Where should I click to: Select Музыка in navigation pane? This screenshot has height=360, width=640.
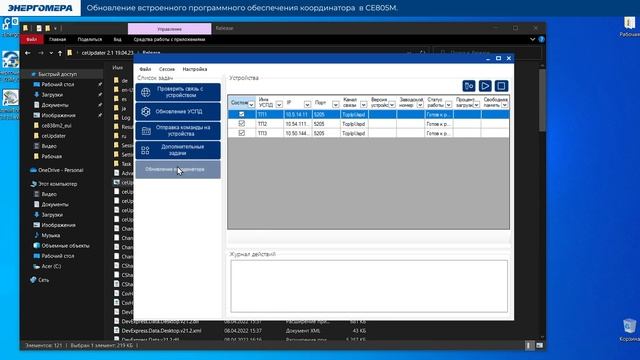[x=51, y=236]
